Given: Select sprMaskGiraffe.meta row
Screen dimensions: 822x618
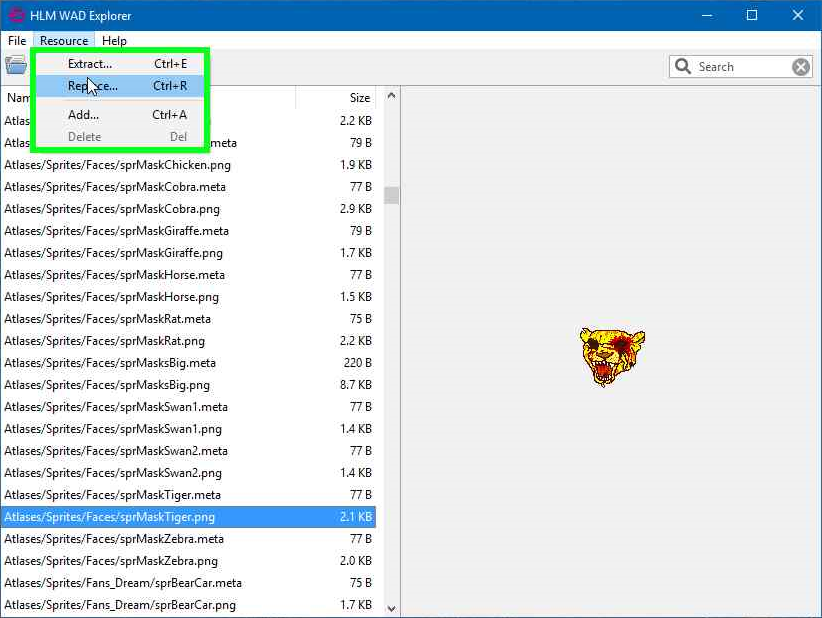Looking at the screenshot, I should click(188, 231).
